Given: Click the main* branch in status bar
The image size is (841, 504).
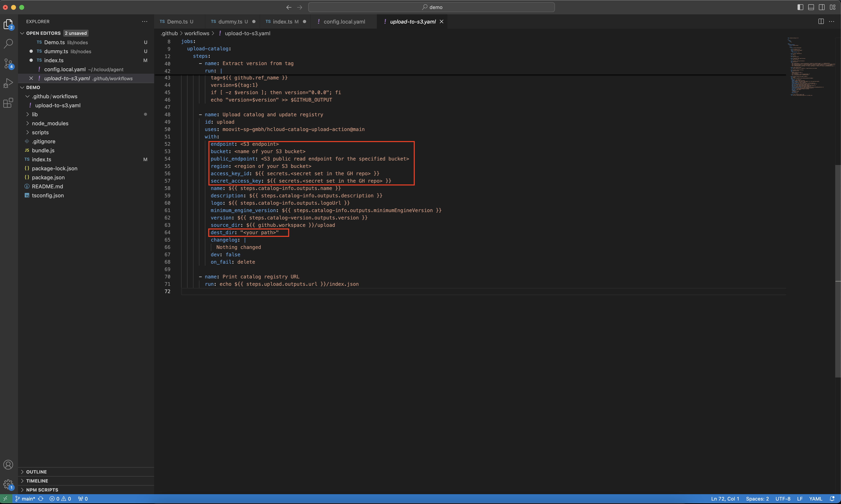Looking at the screenshot, I should pos(28,498).
